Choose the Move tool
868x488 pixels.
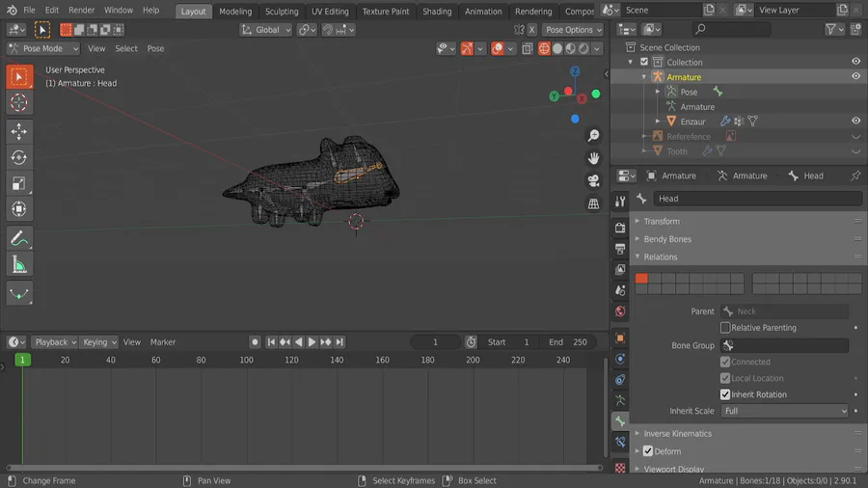pos(19,132)
